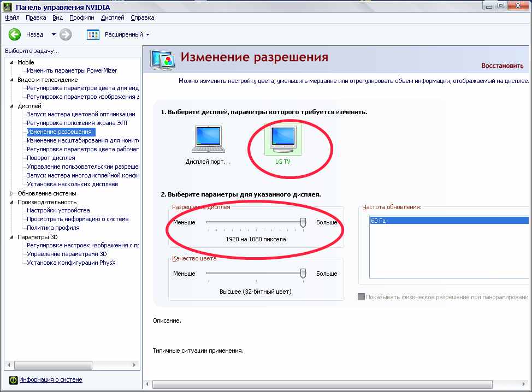Open Регулировка параметров изображения for video

point(83,97)
